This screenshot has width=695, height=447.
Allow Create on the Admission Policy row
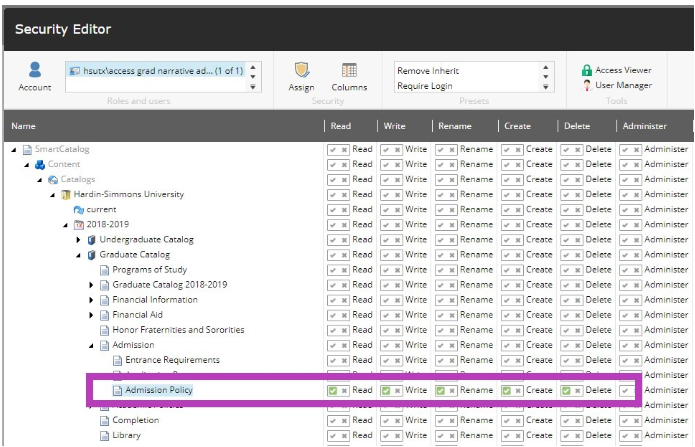click(507, 391)
